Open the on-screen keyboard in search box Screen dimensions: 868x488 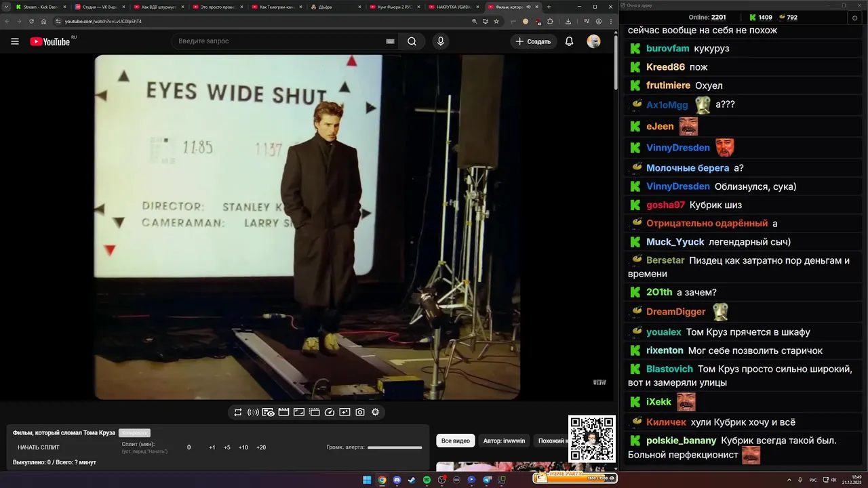click(390, 41)
